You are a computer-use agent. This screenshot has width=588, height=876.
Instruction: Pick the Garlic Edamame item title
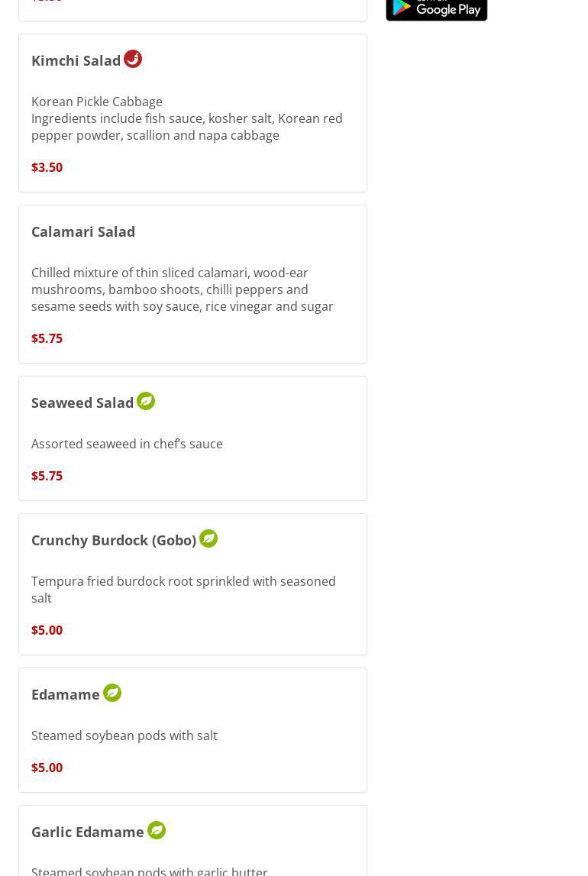click(88, 832)
